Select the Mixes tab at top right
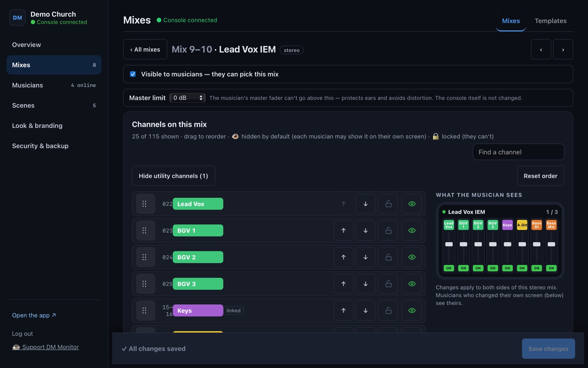The height and width of the screenshot is (368, 588). pos(511,21)
